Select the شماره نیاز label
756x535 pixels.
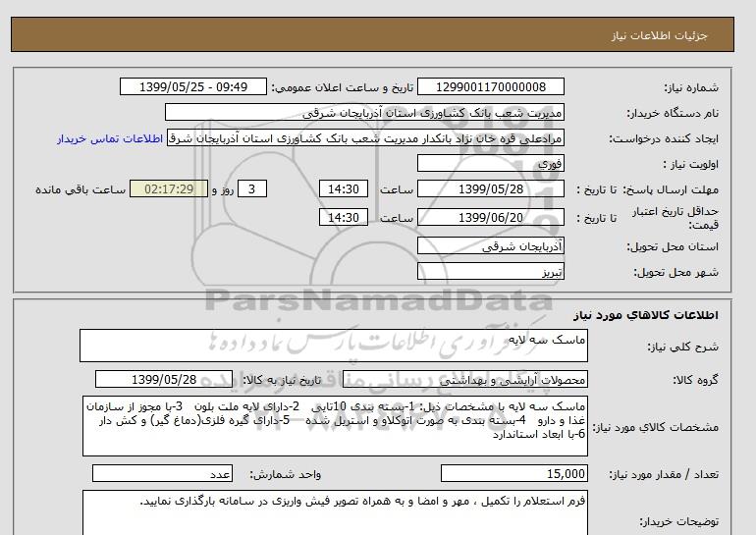click(691, 87)
